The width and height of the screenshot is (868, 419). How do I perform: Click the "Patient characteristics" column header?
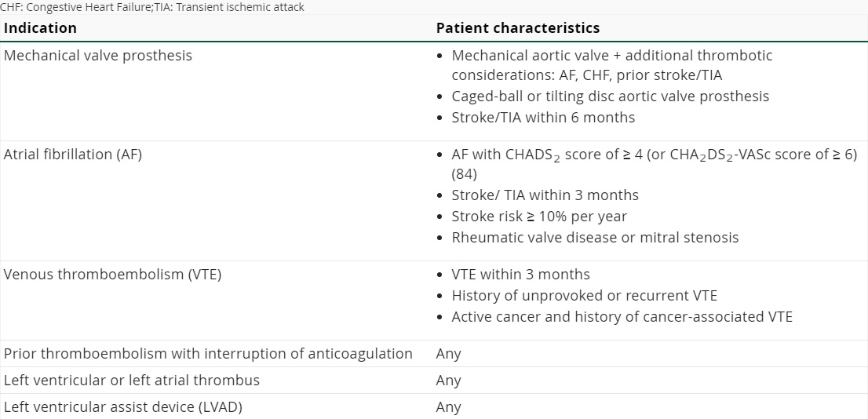pos(517,28)
